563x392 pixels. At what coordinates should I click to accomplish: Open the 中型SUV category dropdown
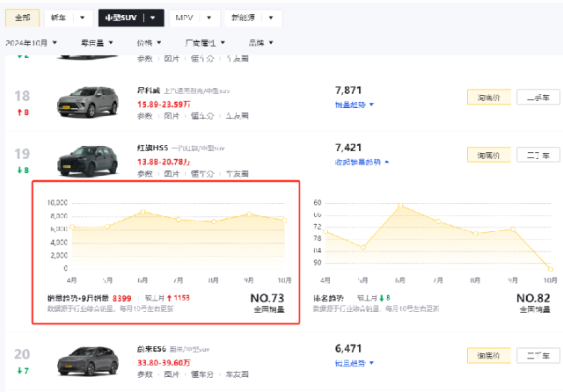coord(131,18)
